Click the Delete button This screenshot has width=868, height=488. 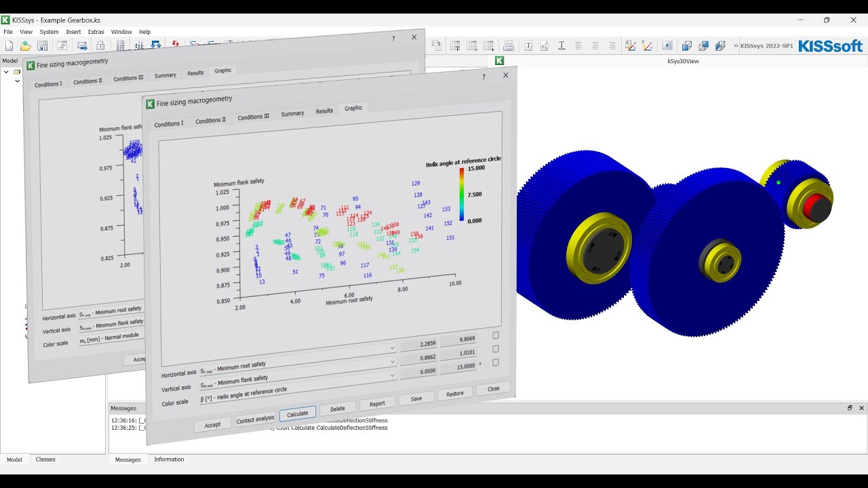337,409
